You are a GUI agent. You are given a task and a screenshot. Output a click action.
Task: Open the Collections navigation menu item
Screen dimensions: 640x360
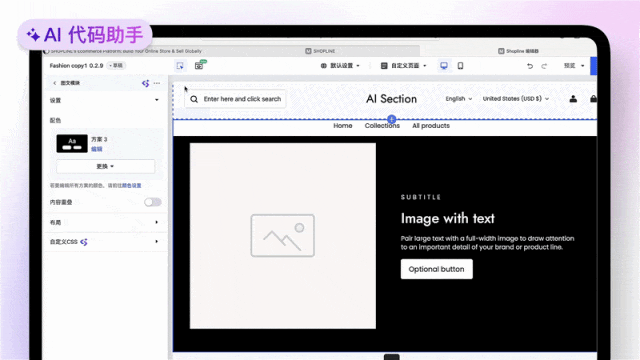382,126
